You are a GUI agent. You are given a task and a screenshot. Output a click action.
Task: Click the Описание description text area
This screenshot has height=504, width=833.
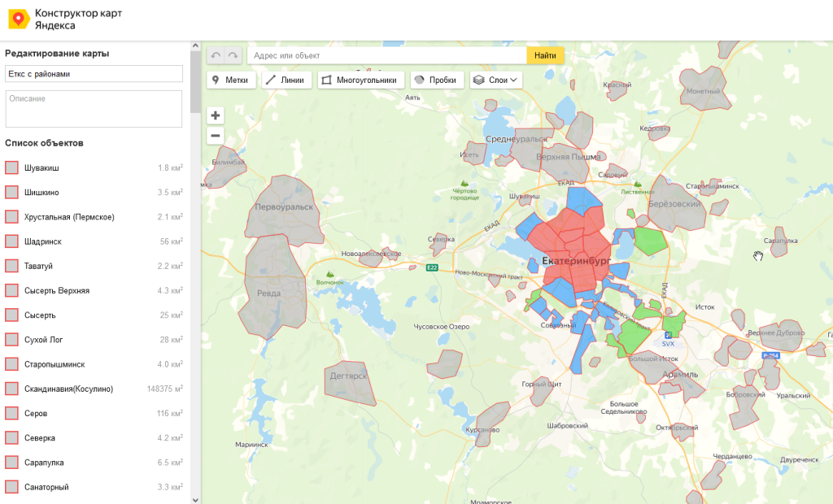(x=94, y=109)
